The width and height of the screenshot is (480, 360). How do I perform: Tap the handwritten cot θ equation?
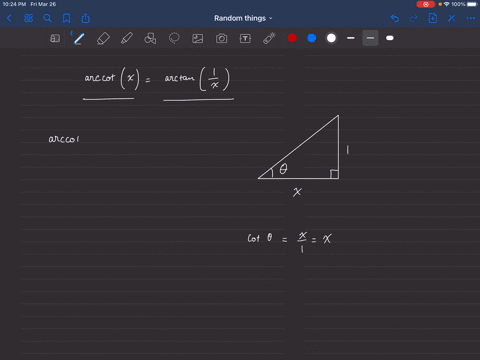pos(289,241)
